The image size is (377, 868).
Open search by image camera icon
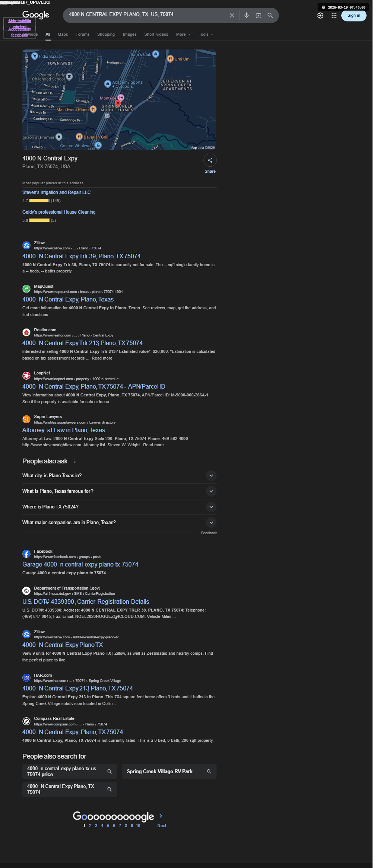pyautogui.click(x=258, y=15)
